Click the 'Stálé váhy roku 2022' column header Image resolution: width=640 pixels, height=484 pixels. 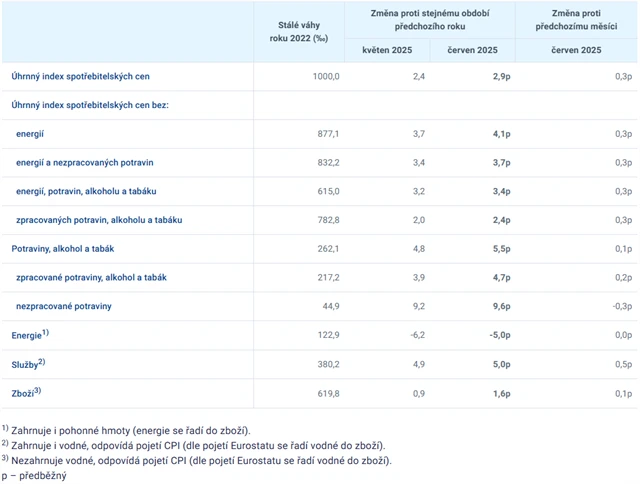pos(299,30)
